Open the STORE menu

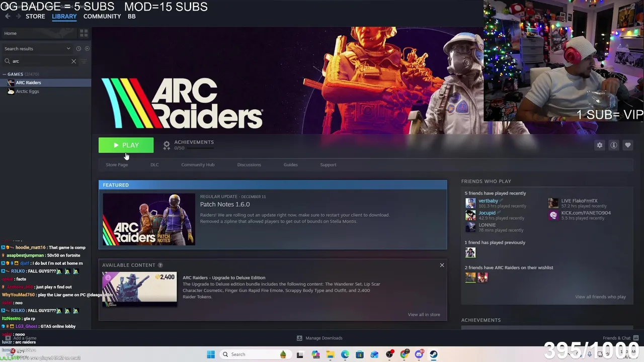coord(35,17)
